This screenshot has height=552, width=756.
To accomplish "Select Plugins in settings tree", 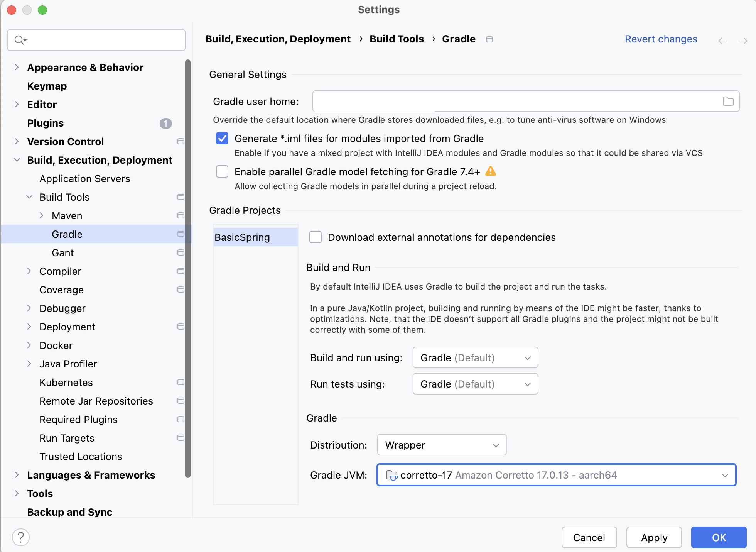I will click(x=45, y=123).
